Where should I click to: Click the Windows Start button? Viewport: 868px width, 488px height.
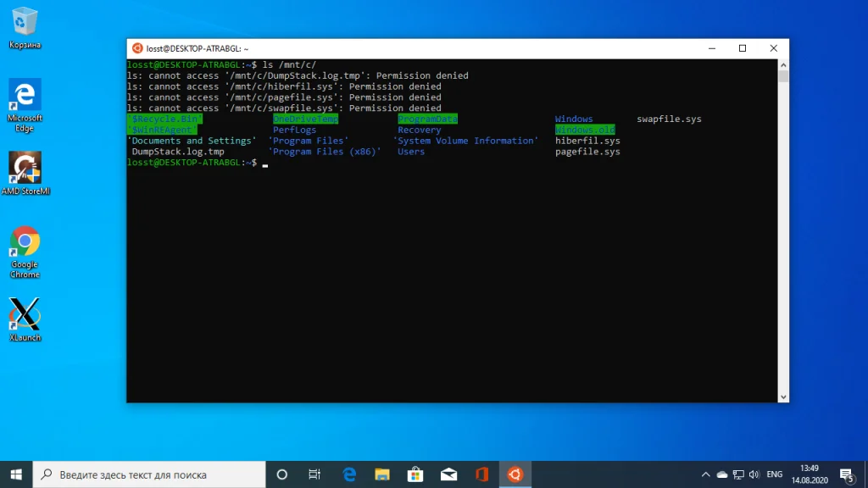[x=16, y=474]
